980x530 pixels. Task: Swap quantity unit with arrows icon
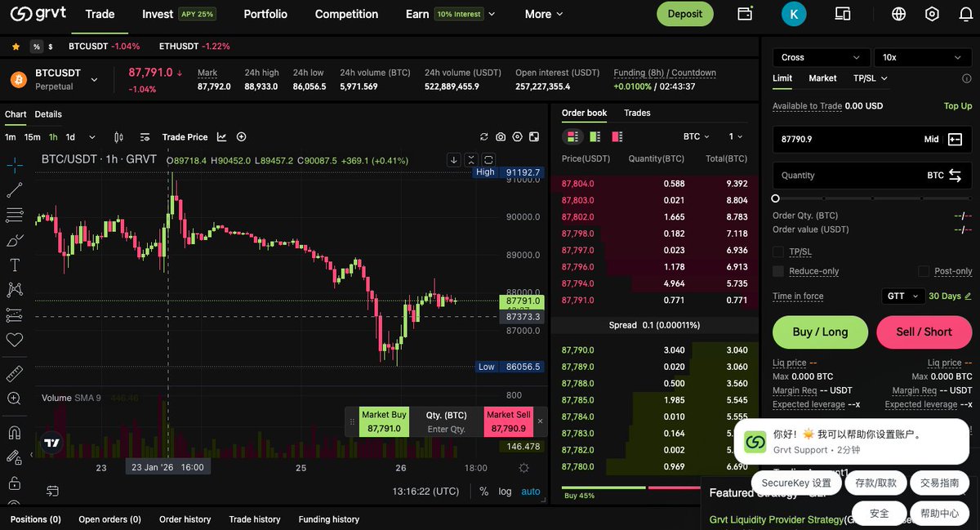(x=955, y=176)
